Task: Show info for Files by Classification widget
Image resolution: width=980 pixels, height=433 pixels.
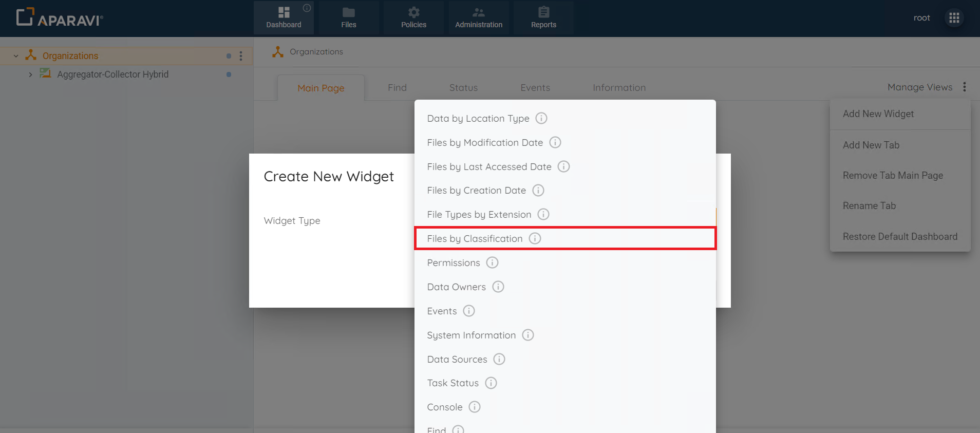Action: pyautogui.click(x=535, y=238)
